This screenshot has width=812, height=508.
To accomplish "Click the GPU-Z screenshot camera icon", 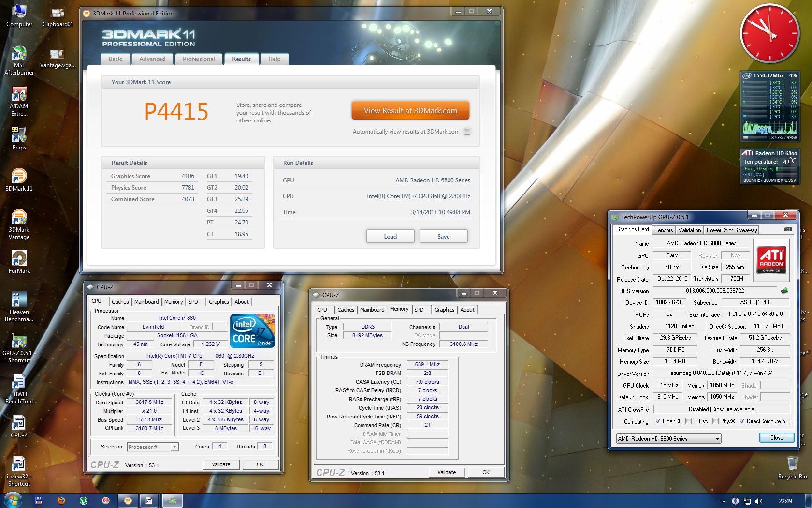I will pyautogui.click(x=788, y=229).
